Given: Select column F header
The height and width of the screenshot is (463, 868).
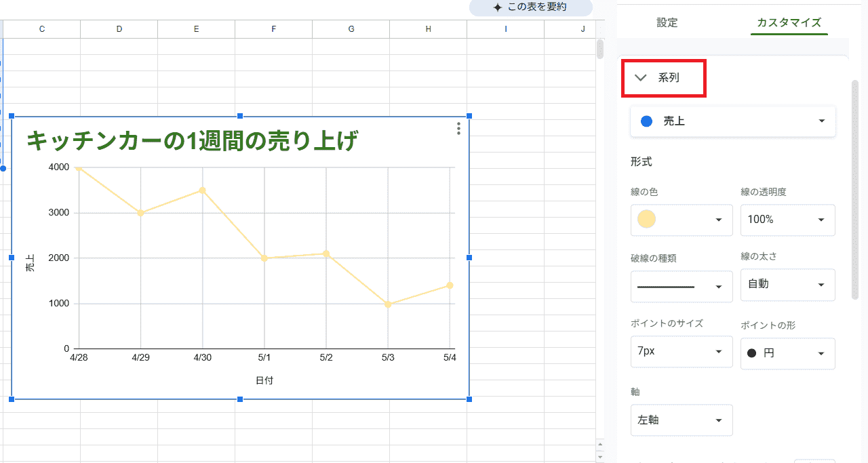Looking at the screenshot, I should [x=273, y=29].
